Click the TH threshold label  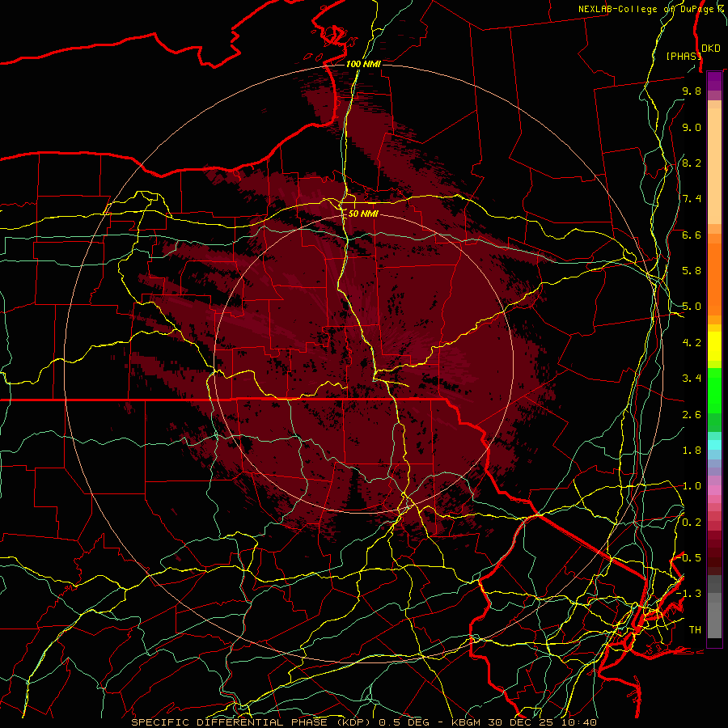(x=695, y=630)
